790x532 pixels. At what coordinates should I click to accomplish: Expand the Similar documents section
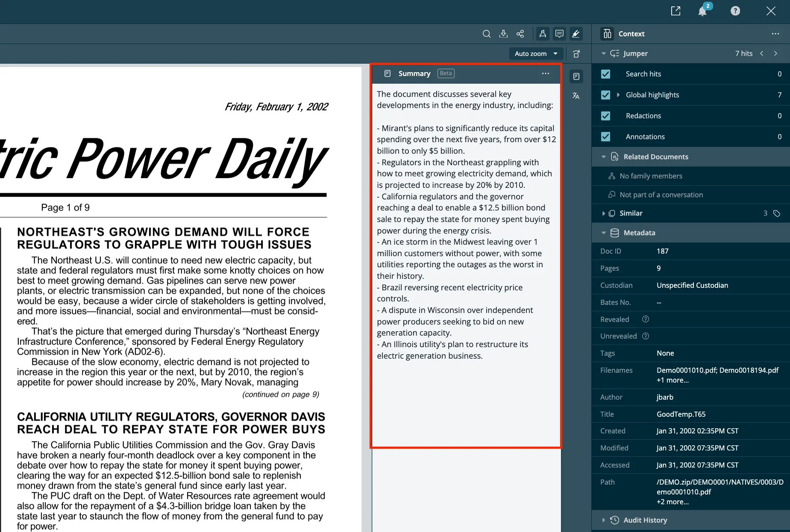click(x=603, y=213)
